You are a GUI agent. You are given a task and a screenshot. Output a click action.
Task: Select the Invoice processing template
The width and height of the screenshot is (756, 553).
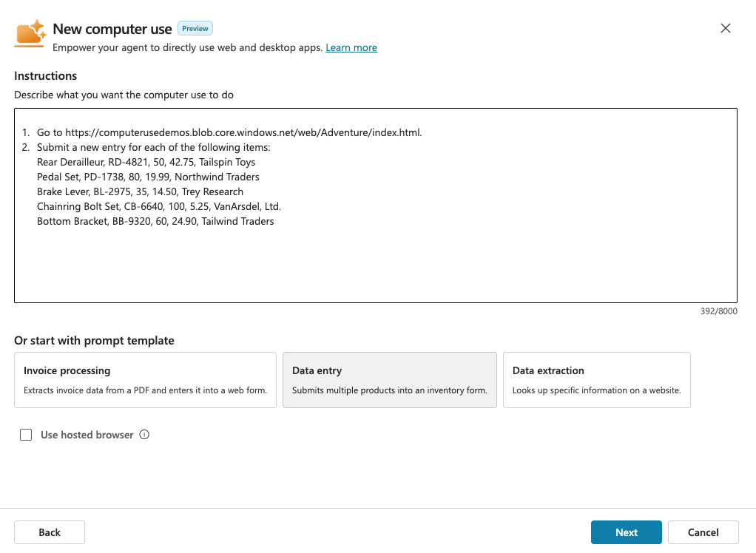coord(145,380)
